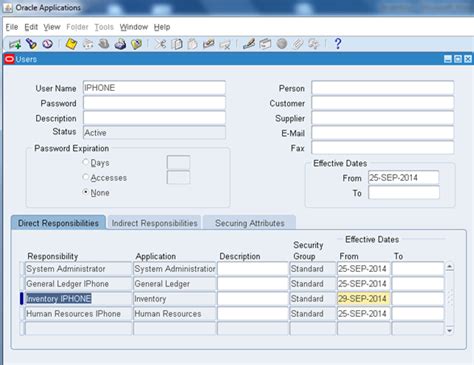Click user Effective Dates To field

tap(404, 193)
